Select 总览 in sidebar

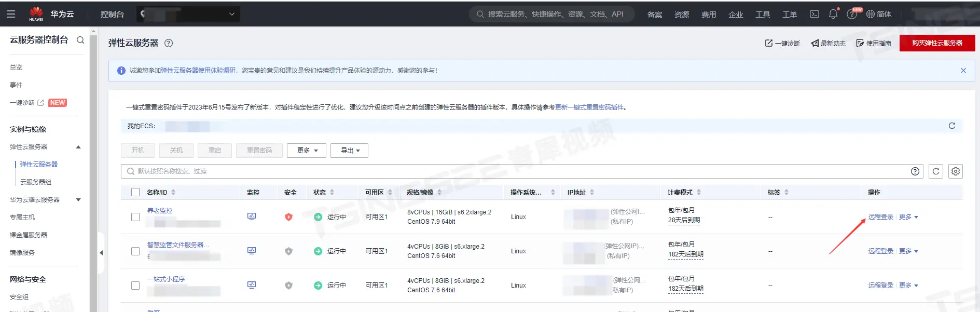tap(16, 67)
